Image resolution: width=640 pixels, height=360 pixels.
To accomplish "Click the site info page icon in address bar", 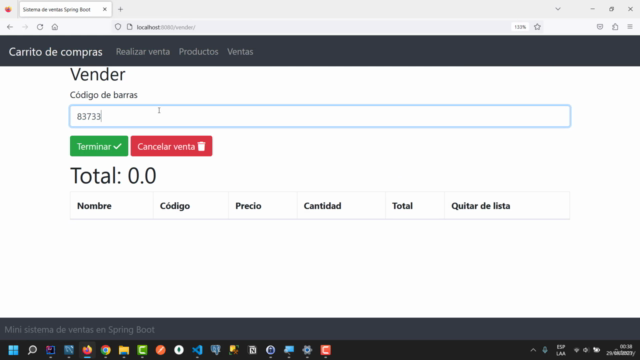I will click(130, 27).
